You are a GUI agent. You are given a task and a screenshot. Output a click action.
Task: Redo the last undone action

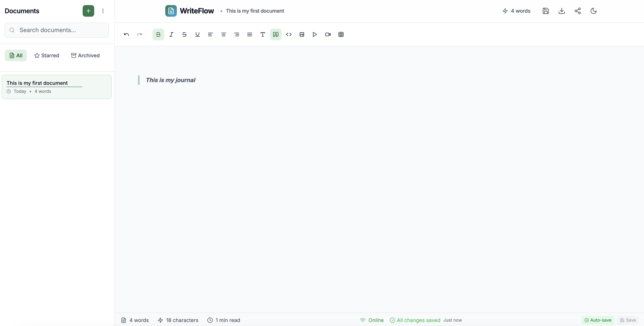[x=139, y=34]
